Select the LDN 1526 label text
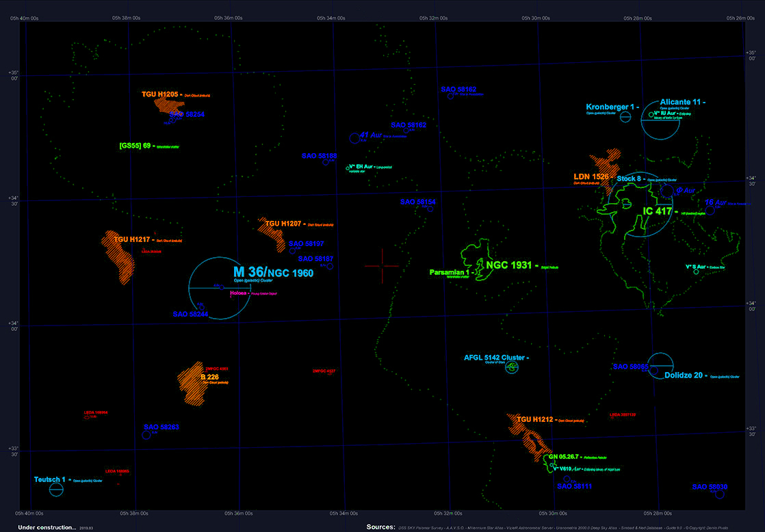 [x=591, y=176]
